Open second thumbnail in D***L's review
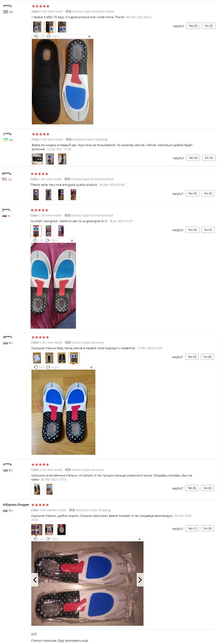 coord(48,231)
